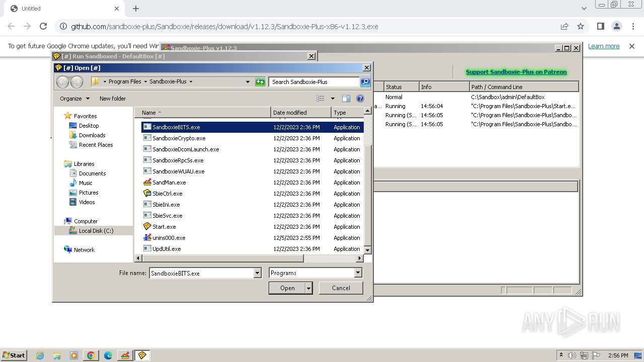The width and height of the screenshot is (644, 362).
Task: Select the SandboxieBITS.exe row
Action: (252, 127)
